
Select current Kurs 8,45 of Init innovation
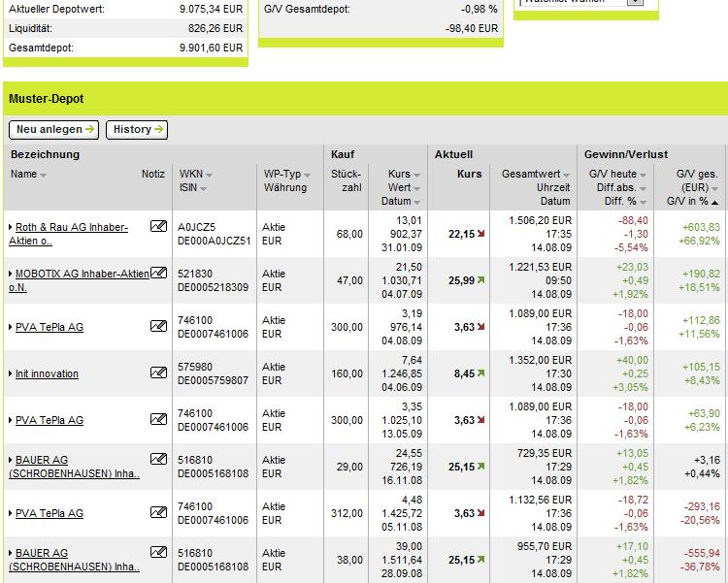[464, 373]
